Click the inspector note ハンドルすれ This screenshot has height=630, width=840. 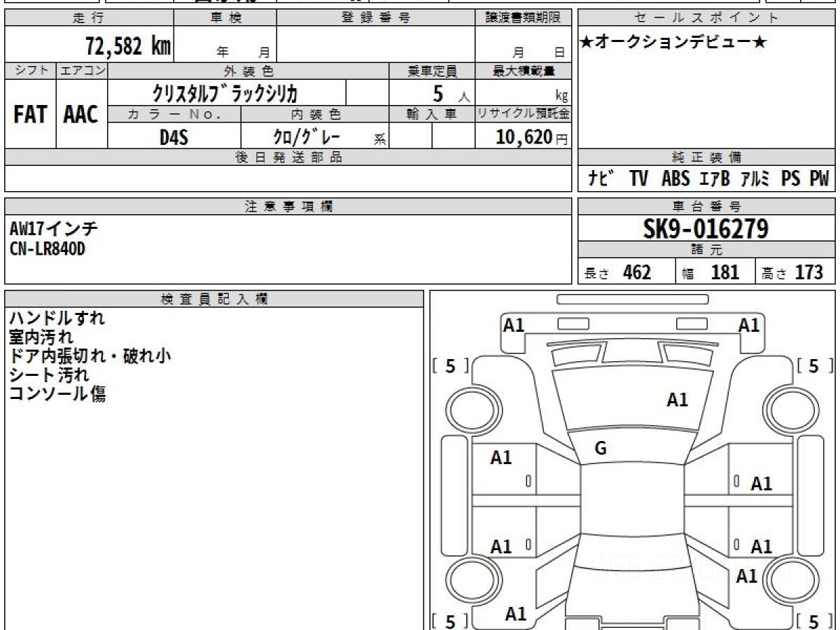[57, 318]
